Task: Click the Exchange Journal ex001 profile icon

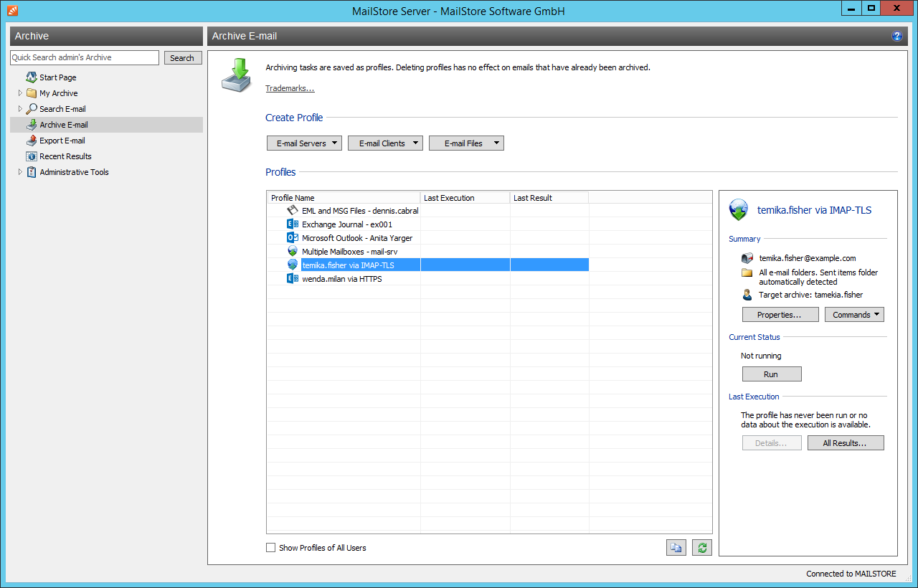Action: (293, 224)
